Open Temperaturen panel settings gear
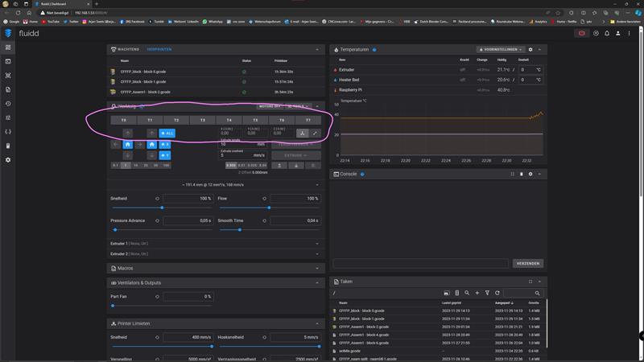This screenshot has height=362, width=644. pyautogui.click(x=530, y=50)
